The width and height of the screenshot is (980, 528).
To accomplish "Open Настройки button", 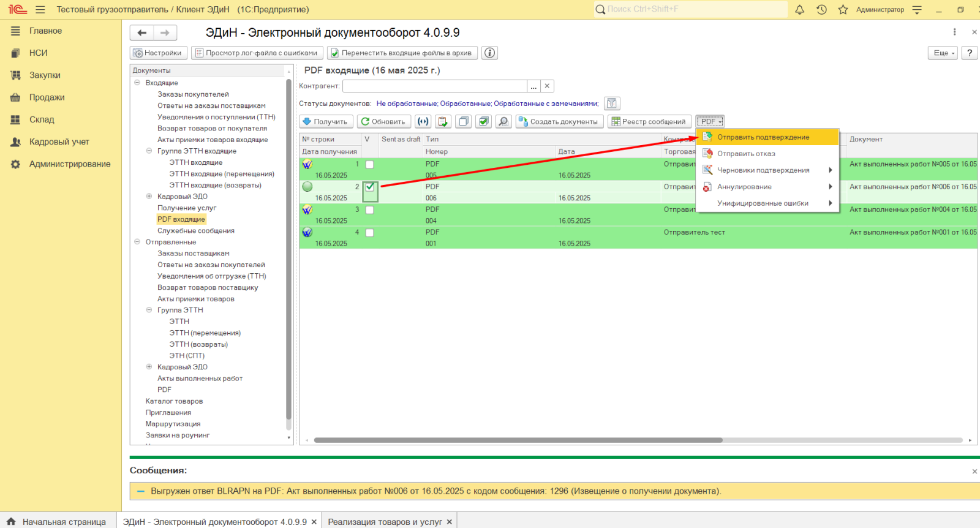I will coord(159,53).
